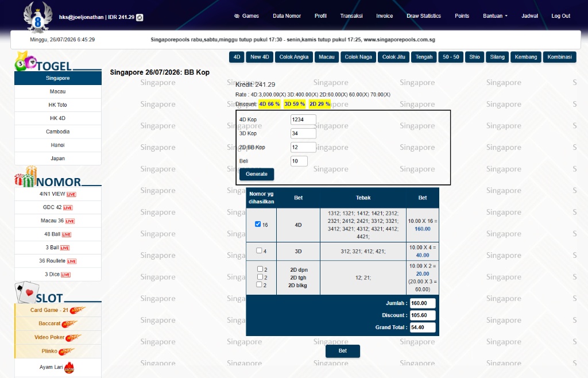Screen dimensions: 588x378
Task: Open the Data Nomor menu
Action: coord(287,16)
